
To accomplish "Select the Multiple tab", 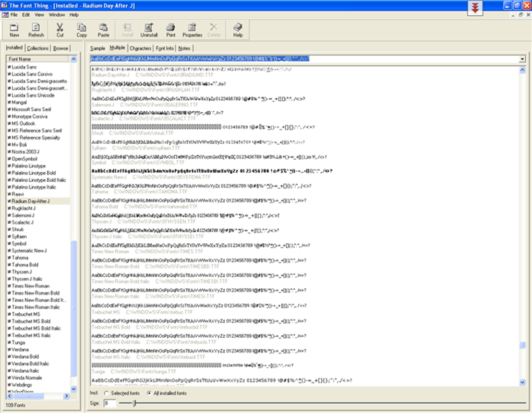I will click(117, 48).
